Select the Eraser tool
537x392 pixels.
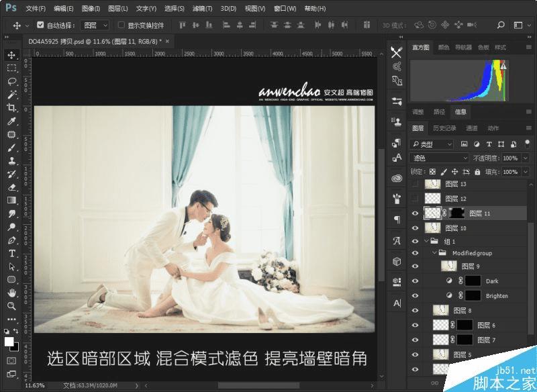click(11, 187)
